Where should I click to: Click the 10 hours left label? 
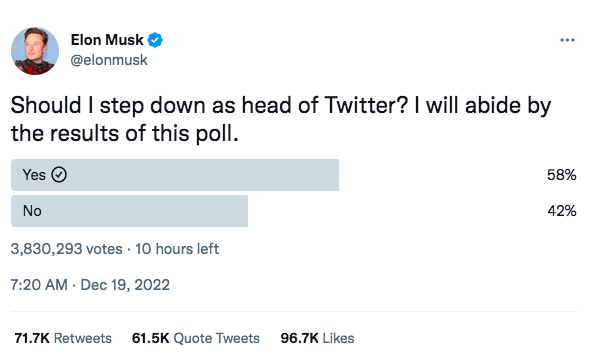(x=177, y=249)
